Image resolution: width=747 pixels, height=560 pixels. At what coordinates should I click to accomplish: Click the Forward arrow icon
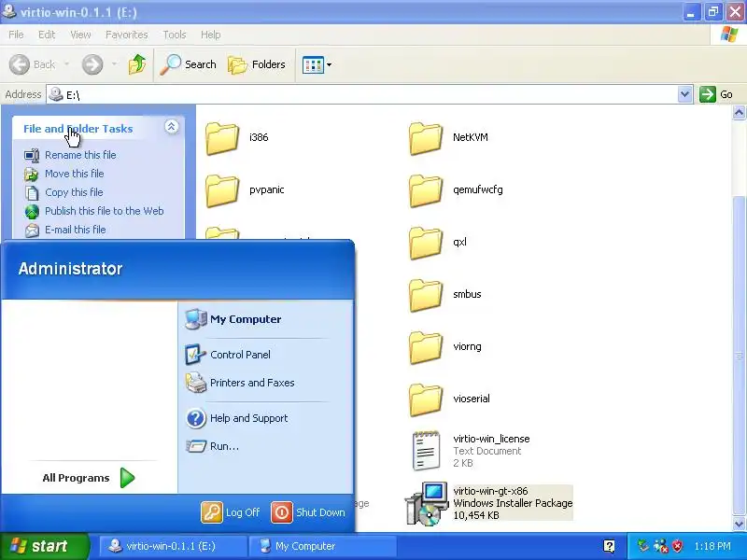[92, 64]
